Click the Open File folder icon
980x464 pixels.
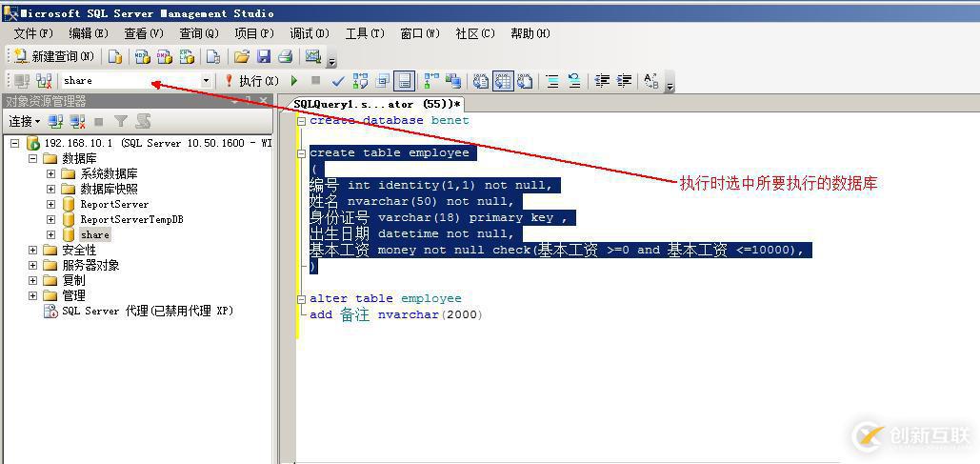[x=242, y=57]
